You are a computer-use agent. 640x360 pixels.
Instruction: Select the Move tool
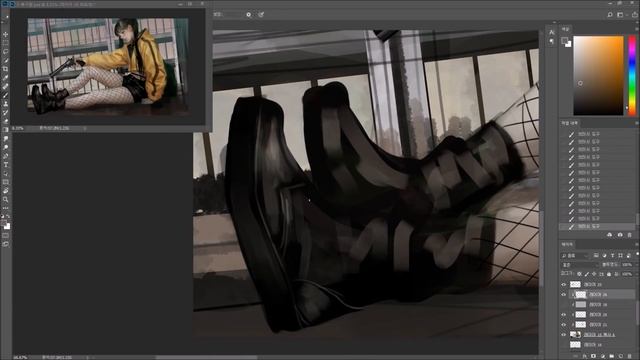point(5,34)
